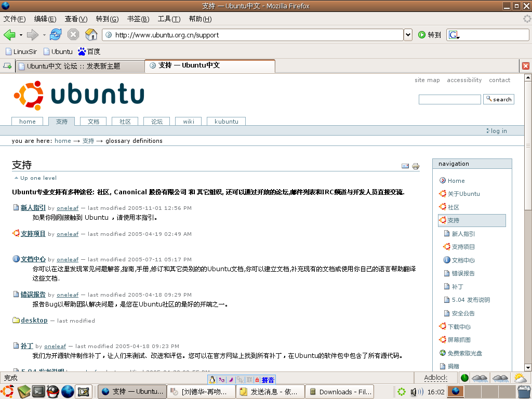Open the trash icon on the panel
The height and width of the screenshot is (399, 532).
(524, 392)
